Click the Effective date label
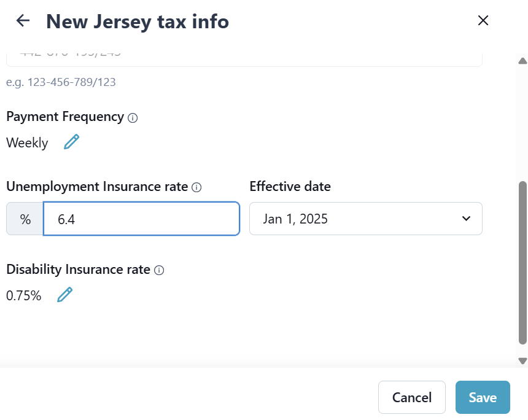 pyautogui.click(x=290, y=187)
